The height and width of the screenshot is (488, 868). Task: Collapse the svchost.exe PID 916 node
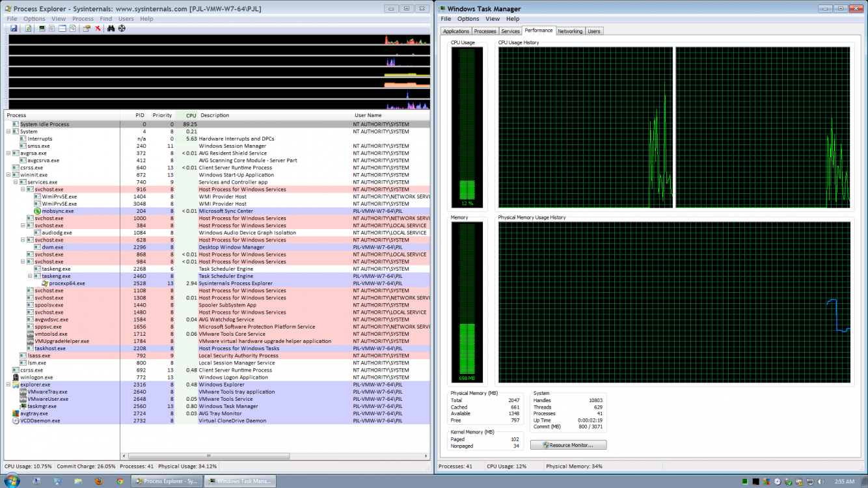23,189
